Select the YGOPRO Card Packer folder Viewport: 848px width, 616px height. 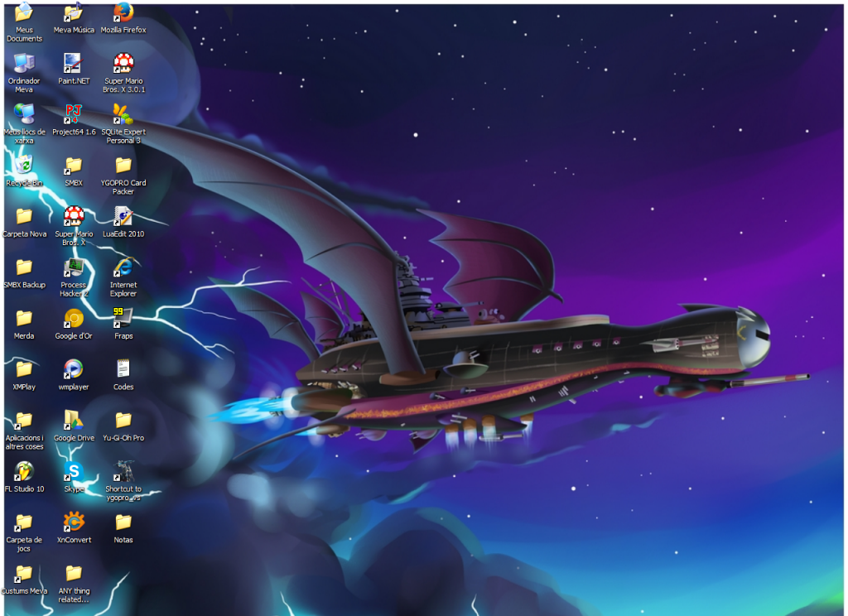123,165
